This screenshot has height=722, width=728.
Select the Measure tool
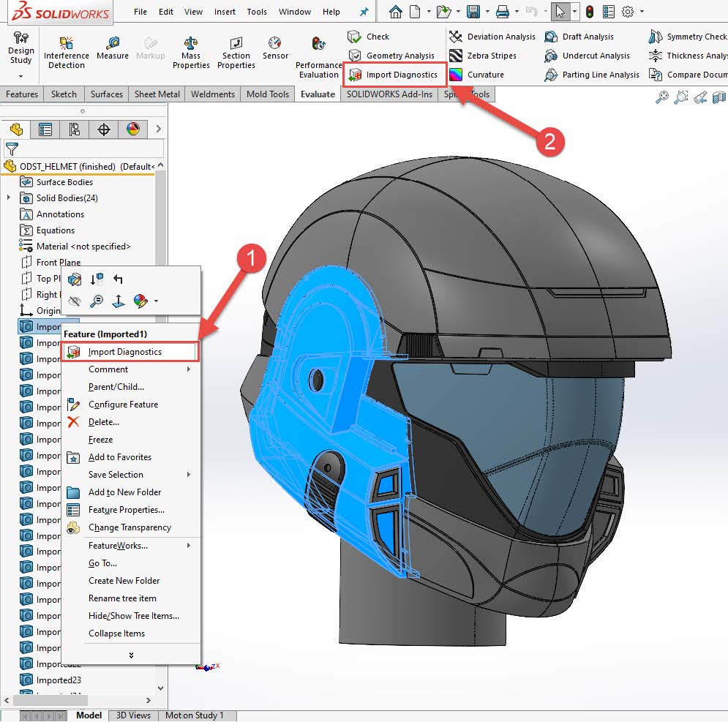[x=113, y=48]
